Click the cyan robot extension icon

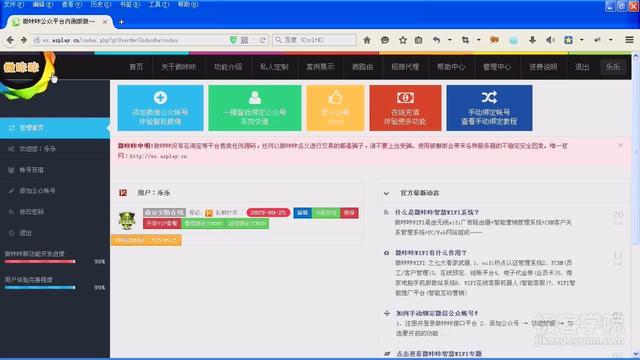click(513, 40)
